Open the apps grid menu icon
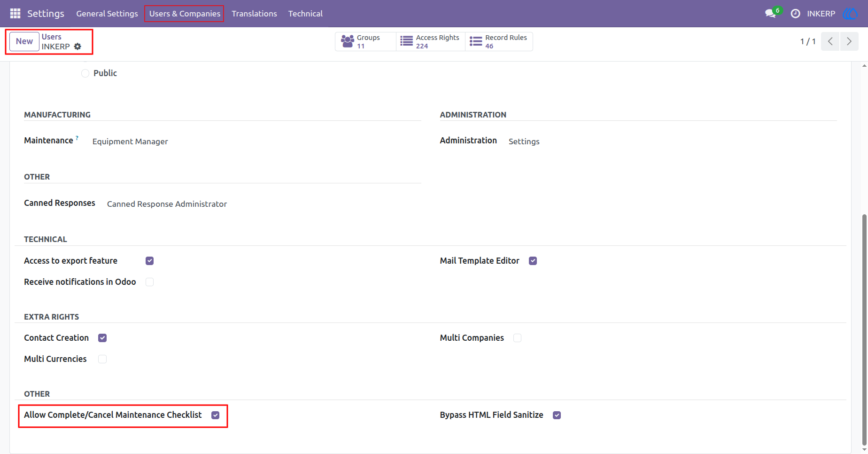The image size is (868, 454). pyautogui.click(x=15, y=14)
